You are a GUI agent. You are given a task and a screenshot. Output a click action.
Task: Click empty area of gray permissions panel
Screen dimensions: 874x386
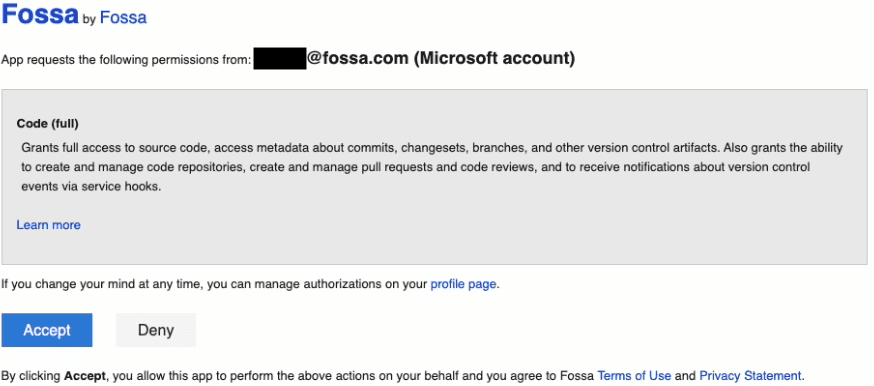pyautogui.click(x=446, y=240)
